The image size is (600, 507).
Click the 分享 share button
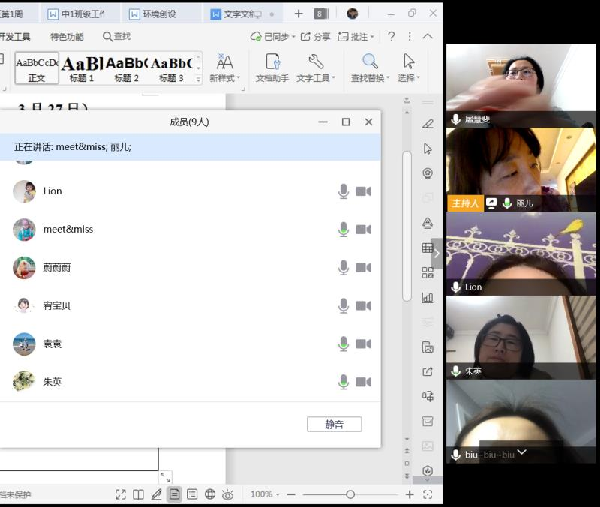(x=315, y=36)
